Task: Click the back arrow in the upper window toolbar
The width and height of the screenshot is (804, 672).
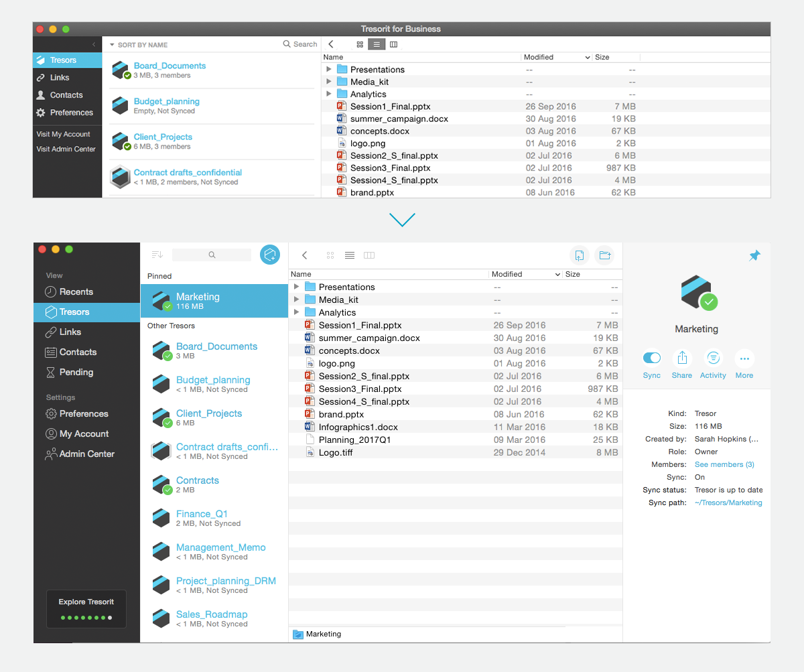Action: pos(331,44)
